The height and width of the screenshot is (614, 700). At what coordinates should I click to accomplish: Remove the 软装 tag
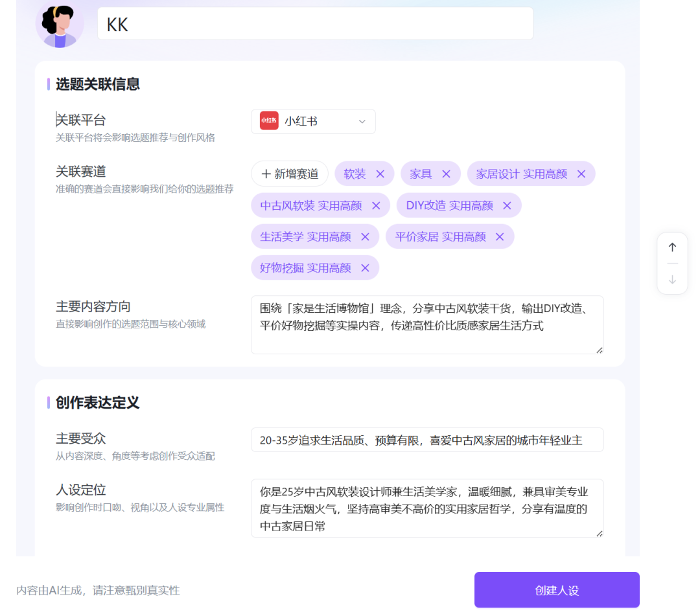click(380, 174)
